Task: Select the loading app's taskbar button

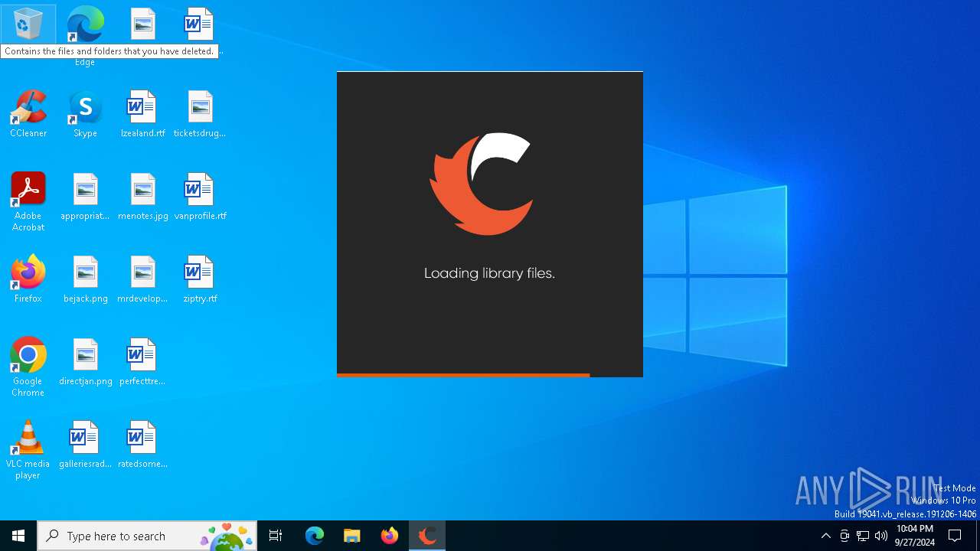Action: pos(427,536)
